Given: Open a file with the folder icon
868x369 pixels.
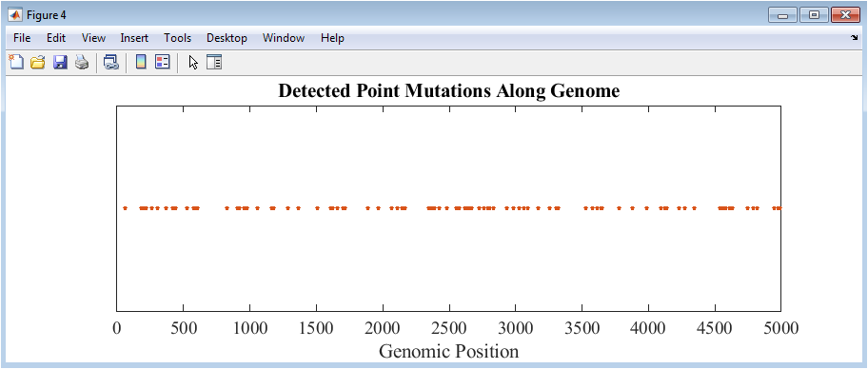Looking at the screenshot, I should coord(37,62).
